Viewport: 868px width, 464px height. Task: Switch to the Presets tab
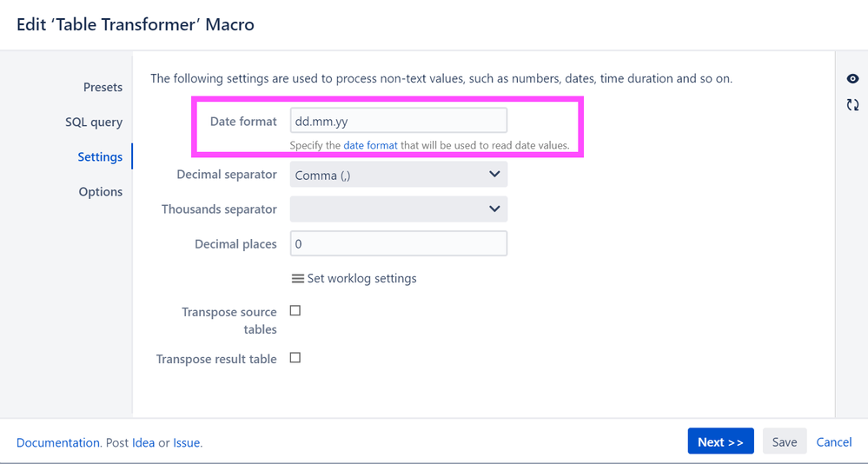coord(103,88)
